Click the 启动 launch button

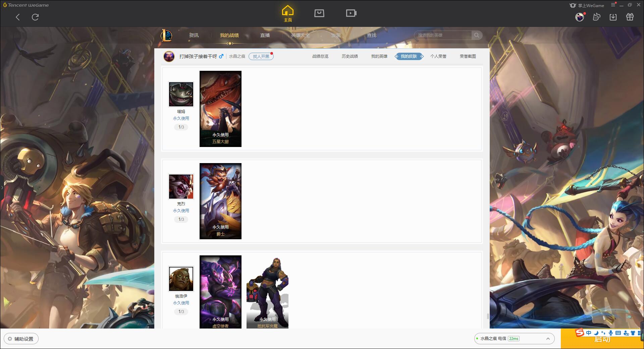pyautogui.click(x=602, y=339)
